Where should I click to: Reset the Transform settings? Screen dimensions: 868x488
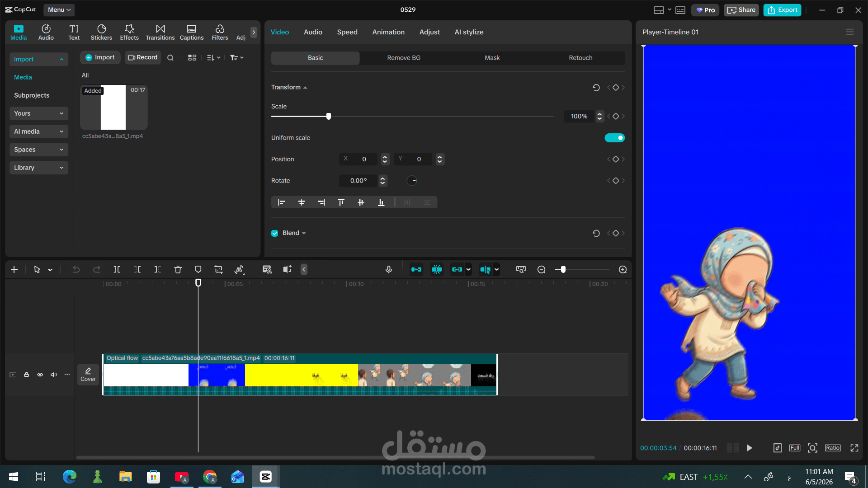(596, 88)
